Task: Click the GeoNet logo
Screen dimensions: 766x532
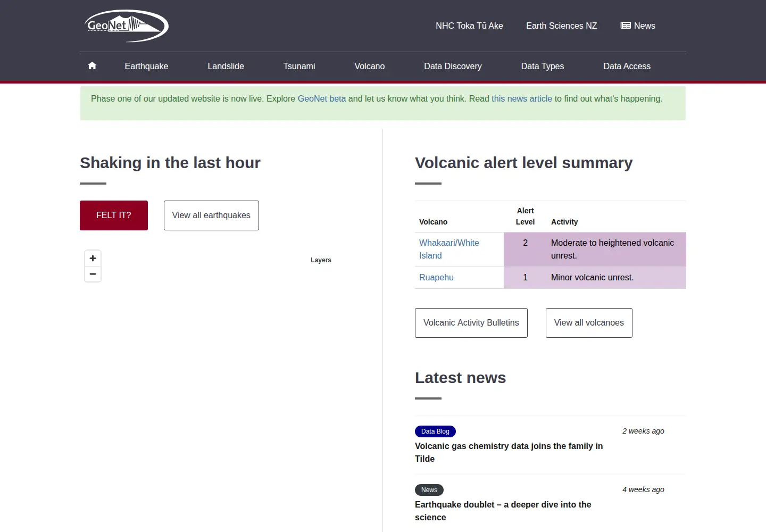Action: [127, 26]
